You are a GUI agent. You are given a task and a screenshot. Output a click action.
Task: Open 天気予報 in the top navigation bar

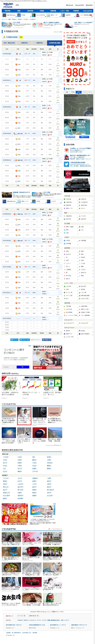click(x=8, y=11)
